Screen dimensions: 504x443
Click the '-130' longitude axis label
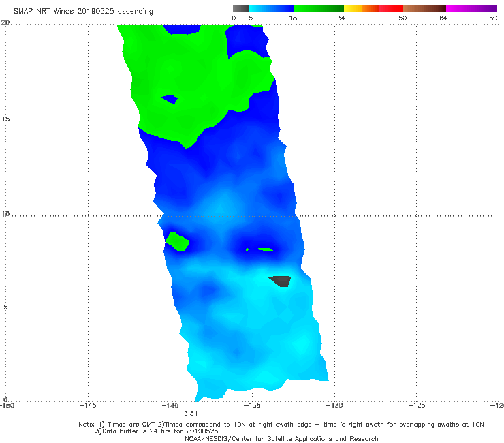pyautogui.click(x=334, y=406)
